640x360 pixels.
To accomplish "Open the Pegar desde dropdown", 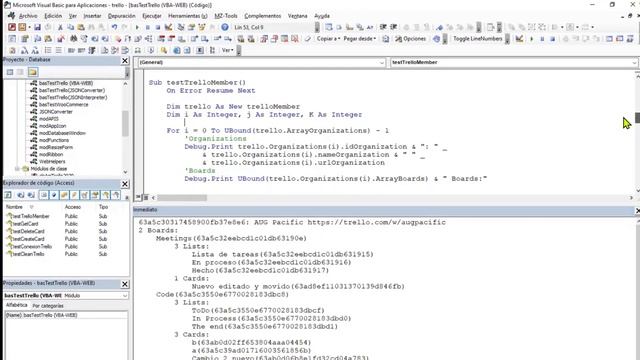I will pyautogui.click(x=360, y=39).
